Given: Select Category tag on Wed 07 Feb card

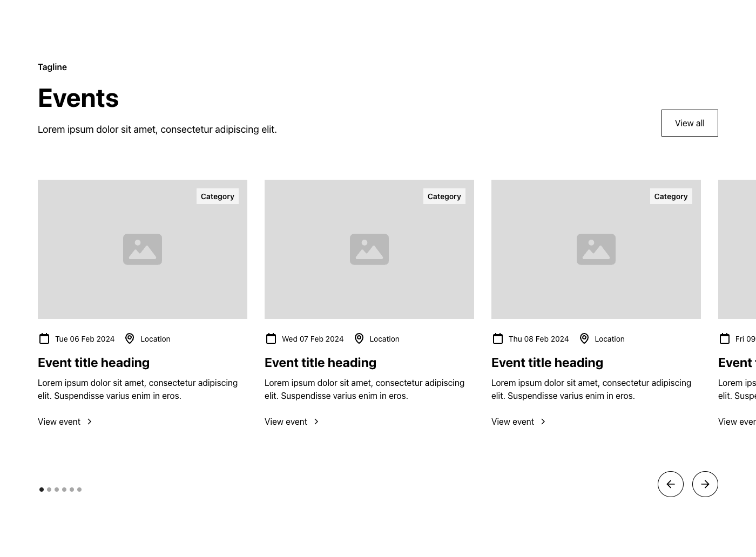Looking at the screenshot, I should pos(444,196).
